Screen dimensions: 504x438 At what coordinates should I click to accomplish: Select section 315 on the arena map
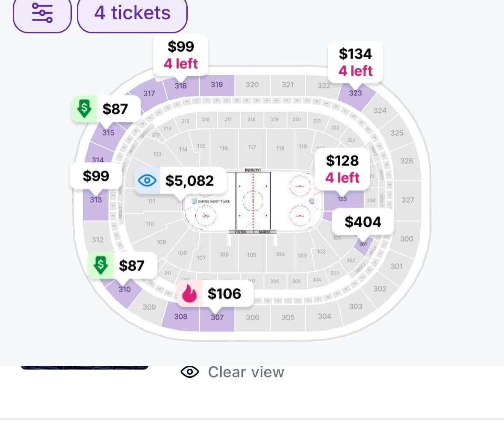tap(108, 133)
